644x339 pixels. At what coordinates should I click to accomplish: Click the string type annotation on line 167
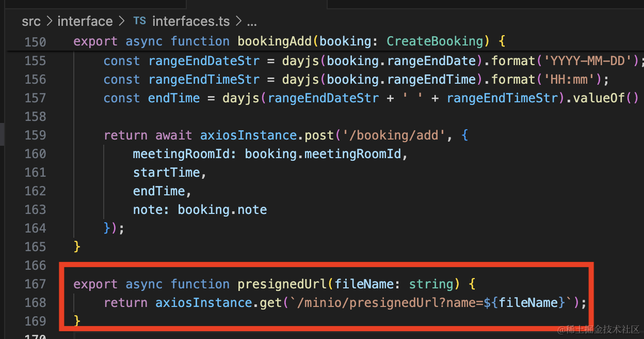[x=430, y=284]
